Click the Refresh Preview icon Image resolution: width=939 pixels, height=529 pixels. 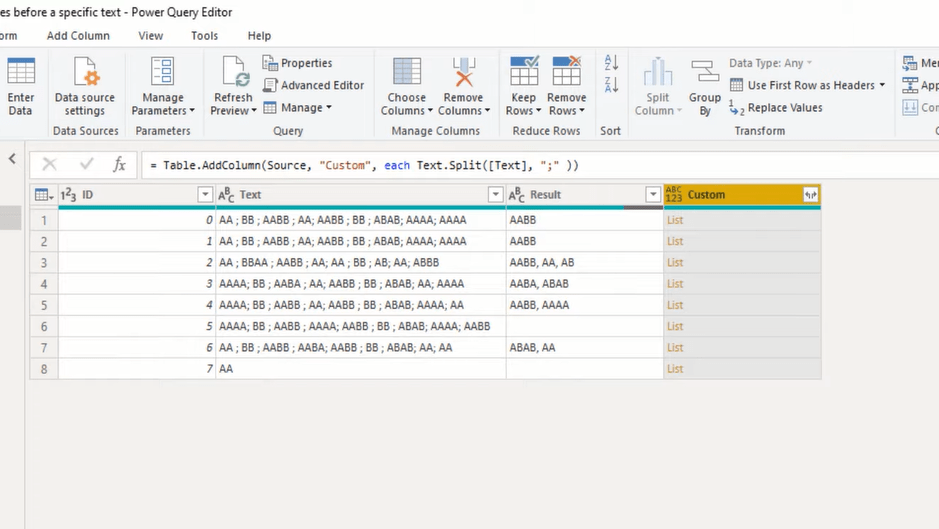tap(233, 71)
